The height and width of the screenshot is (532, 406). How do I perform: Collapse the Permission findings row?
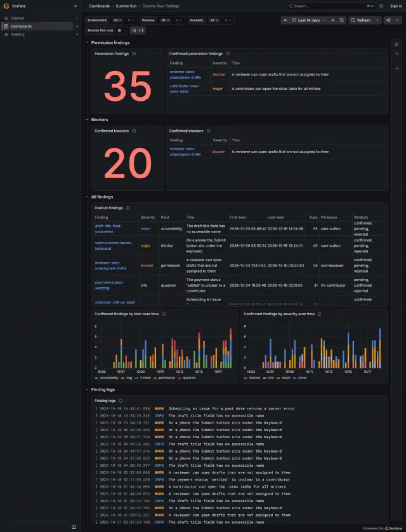tap(88, 42)
